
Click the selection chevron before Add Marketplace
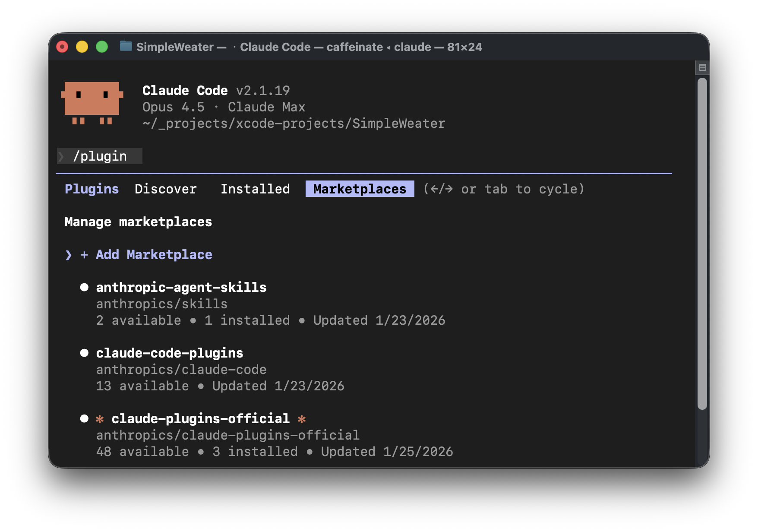coord(68,255)
